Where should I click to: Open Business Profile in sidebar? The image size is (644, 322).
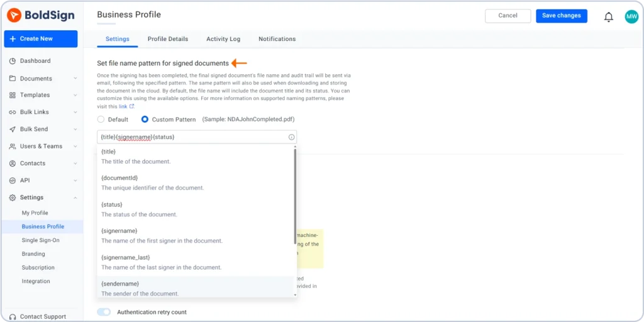[43, 226]
